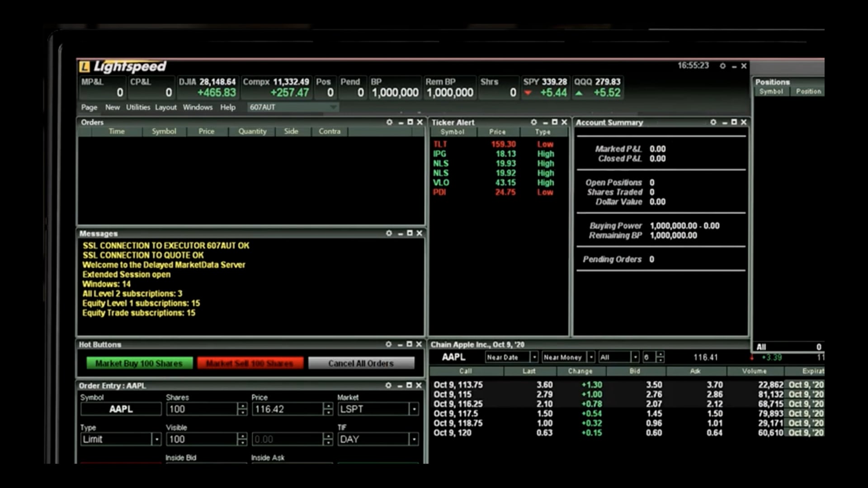Viewport: 868px width, 488px height.
Task: Click the Shares input field
Action: pos(202,409)
